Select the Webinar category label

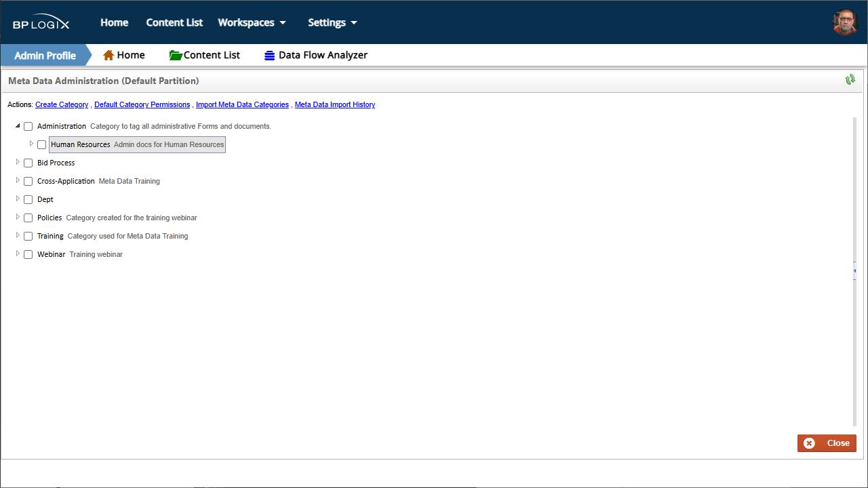tap(51, 254)
